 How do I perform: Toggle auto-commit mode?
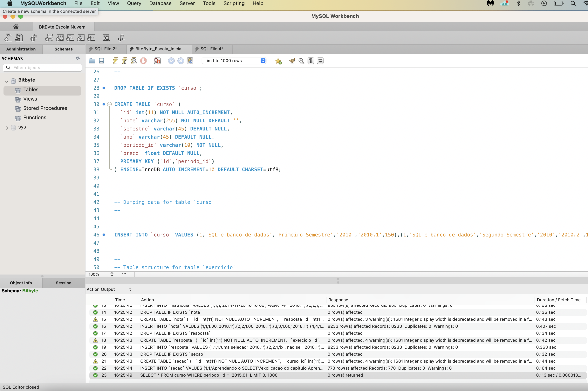(190, 61)
